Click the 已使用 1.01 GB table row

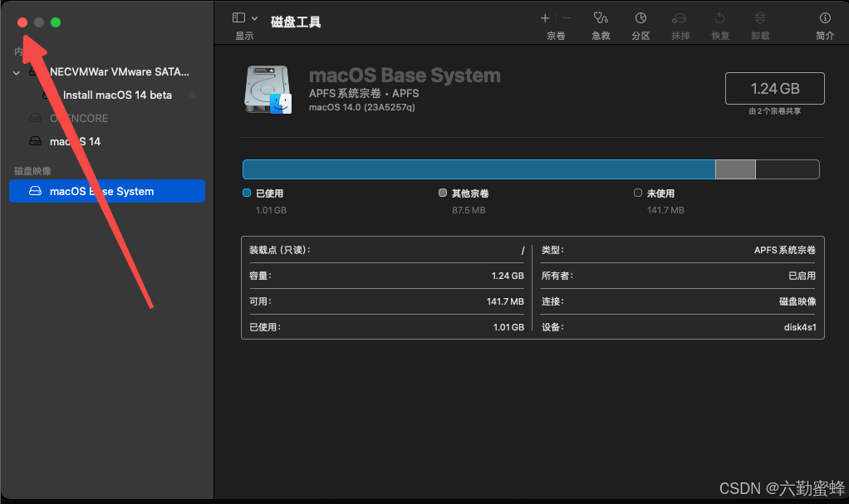click(x=386, y=327)
